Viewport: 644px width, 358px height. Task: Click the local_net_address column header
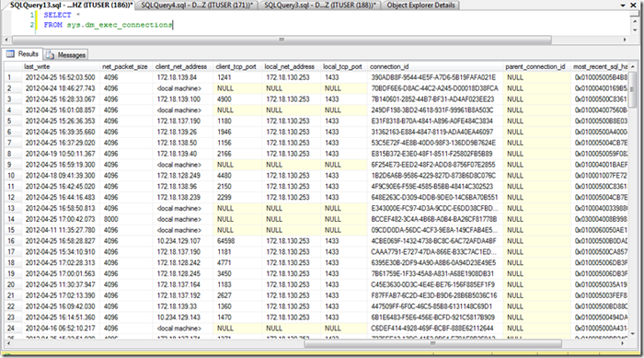pyautogui.click(x=291, y=66)
